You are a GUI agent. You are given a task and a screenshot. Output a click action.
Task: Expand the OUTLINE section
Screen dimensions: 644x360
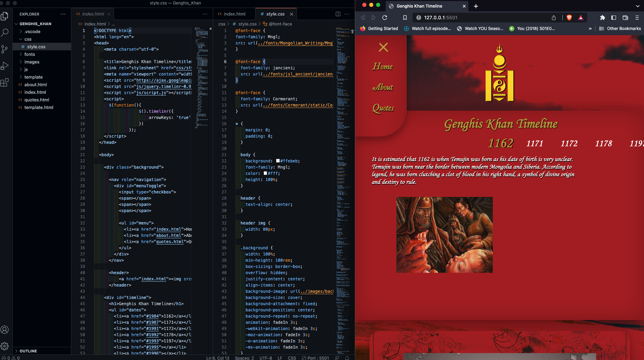[x=28, y=351]
